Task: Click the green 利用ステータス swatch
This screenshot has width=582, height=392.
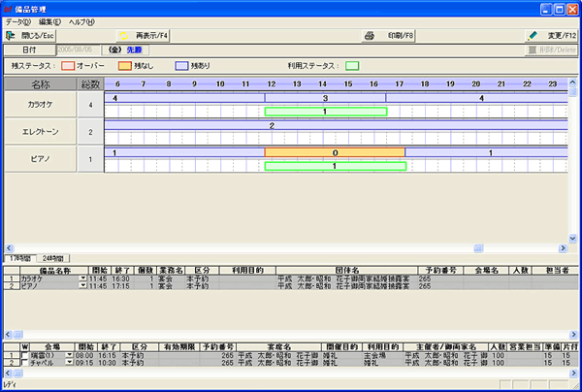Action: coord(352,66)
